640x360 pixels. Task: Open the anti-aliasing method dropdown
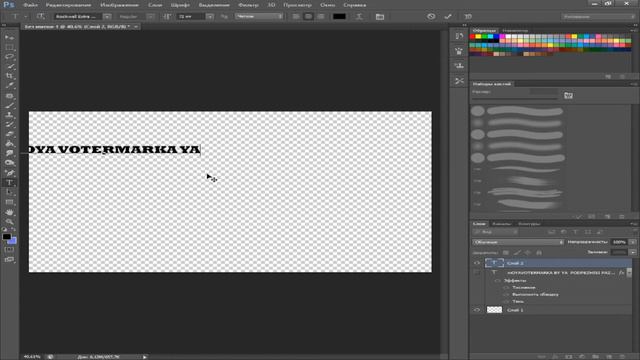tap(259, 17)
